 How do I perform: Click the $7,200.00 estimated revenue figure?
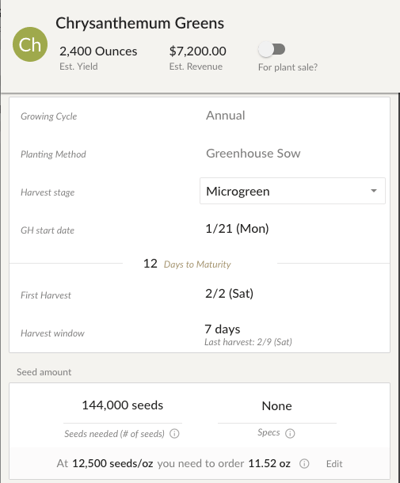[x=198, y=51]
